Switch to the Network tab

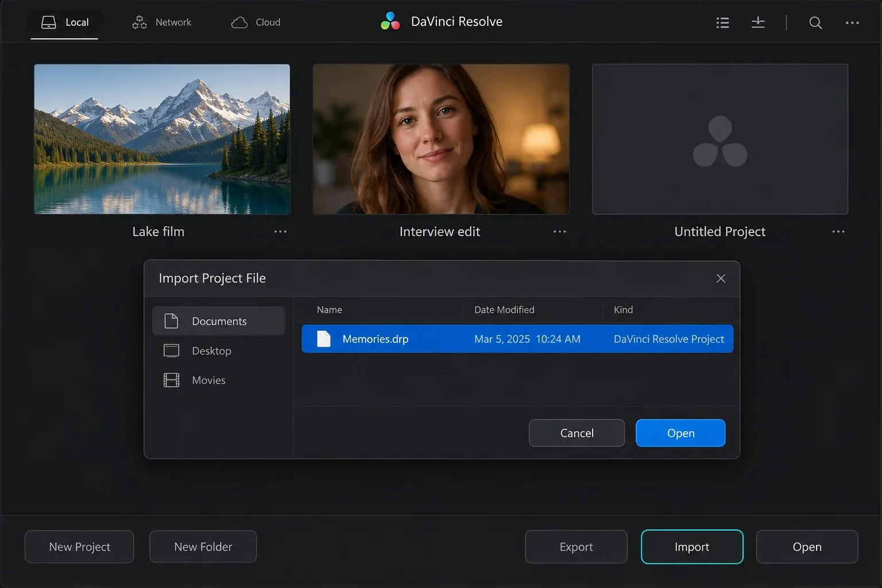pyautogui.click(x=162, y=22)
